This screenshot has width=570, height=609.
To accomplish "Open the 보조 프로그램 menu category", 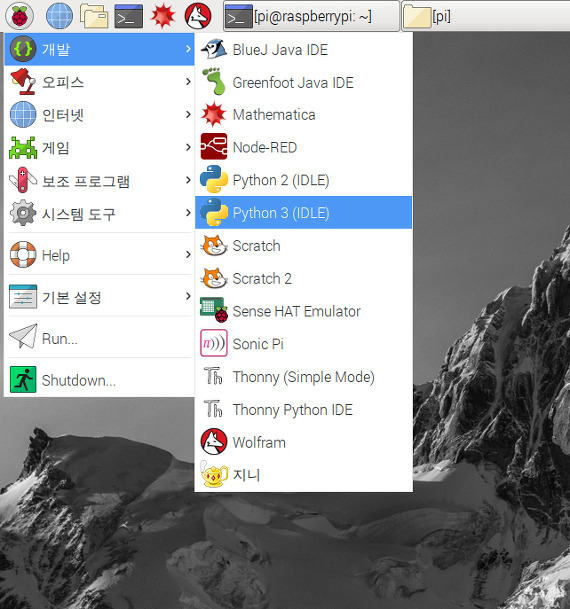I will pyautogui.click(x=99, y=180).
